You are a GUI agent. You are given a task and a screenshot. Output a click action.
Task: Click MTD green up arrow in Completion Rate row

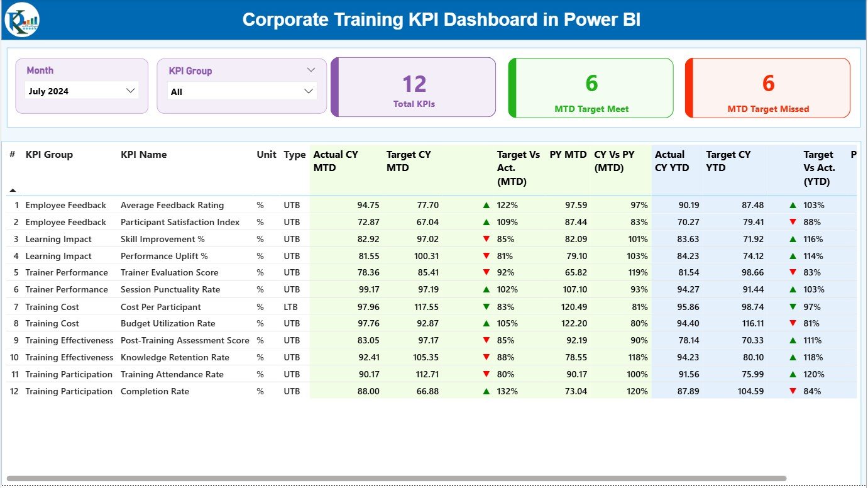[486, 391]
